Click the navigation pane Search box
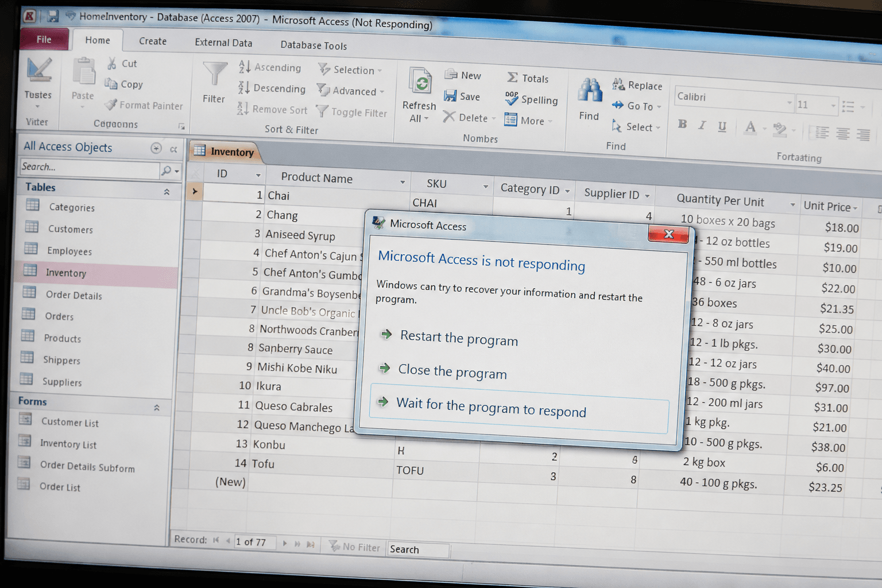The width and height of the screenshot is (882, 588). 89,168
